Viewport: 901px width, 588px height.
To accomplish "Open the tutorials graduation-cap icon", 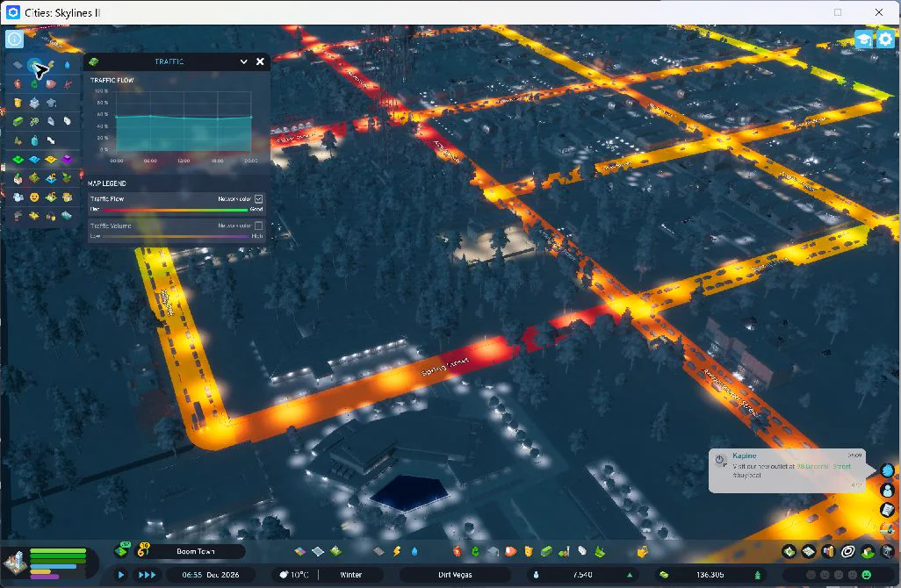I will tap(863, 39).
